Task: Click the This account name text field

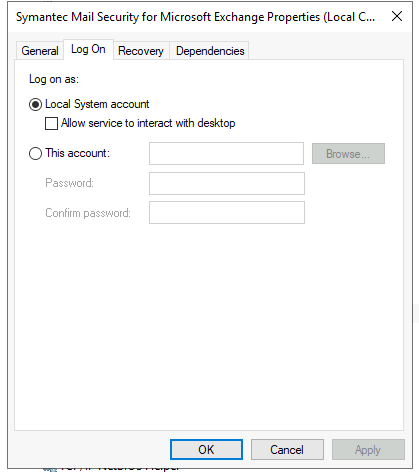Action: pos(226,154)
